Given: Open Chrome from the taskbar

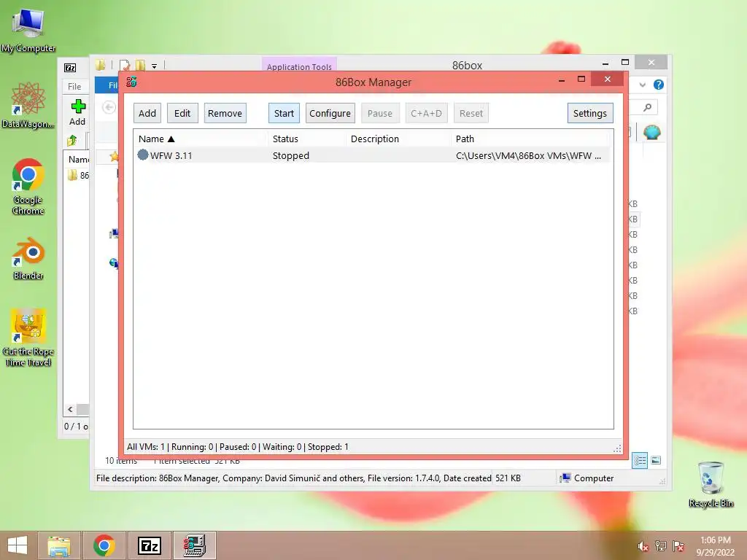Looking at the screenshot, I should [x=104, y=545].
